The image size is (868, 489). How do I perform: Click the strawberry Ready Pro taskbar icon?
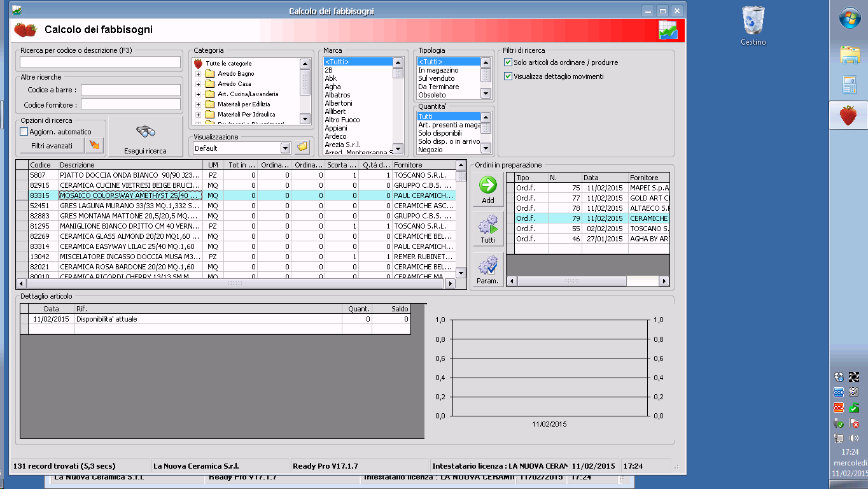pyautogui.click(x=848, y=115)
